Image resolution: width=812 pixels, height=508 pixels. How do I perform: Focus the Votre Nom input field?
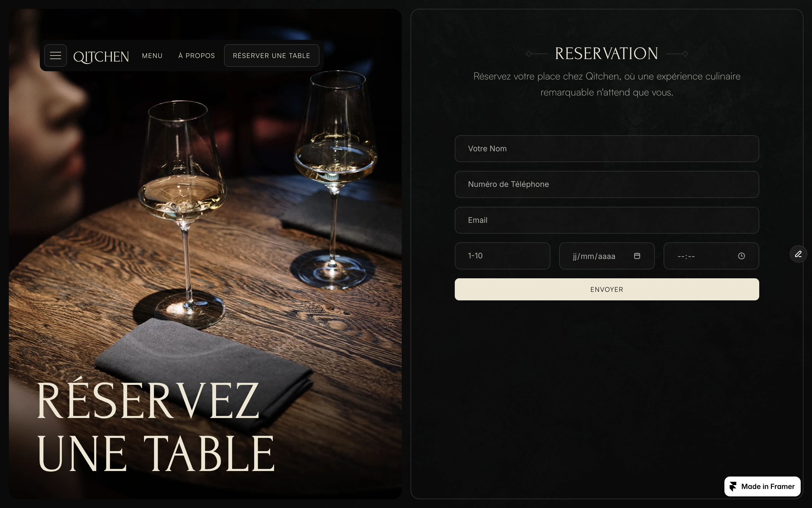606,149
